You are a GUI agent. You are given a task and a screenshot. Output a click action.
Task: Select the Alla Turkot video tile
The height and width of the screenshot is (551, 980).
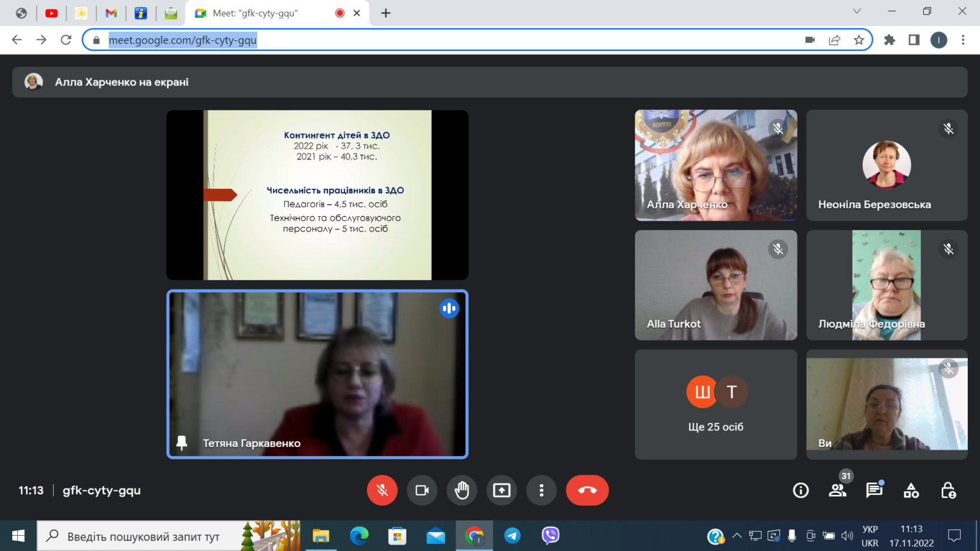(x=716, y=285)
